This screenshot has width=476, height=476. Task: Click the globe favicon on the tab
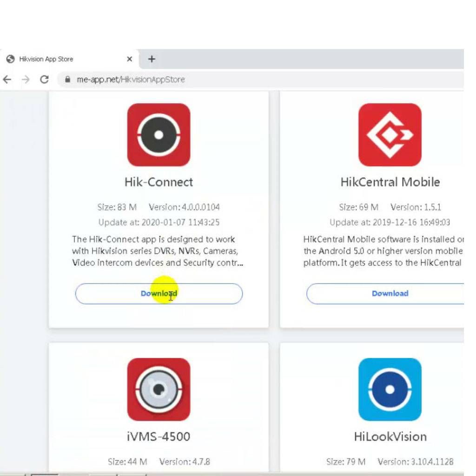(x=10, y=59)
